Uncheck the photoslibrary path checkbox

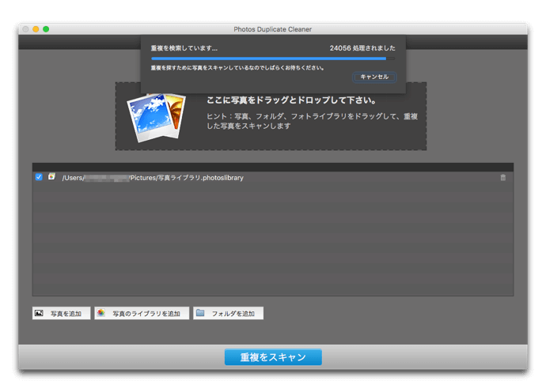pos(39,177)
